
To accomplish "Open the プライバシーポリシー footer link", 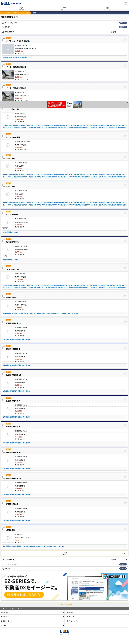I will point(97,621).
